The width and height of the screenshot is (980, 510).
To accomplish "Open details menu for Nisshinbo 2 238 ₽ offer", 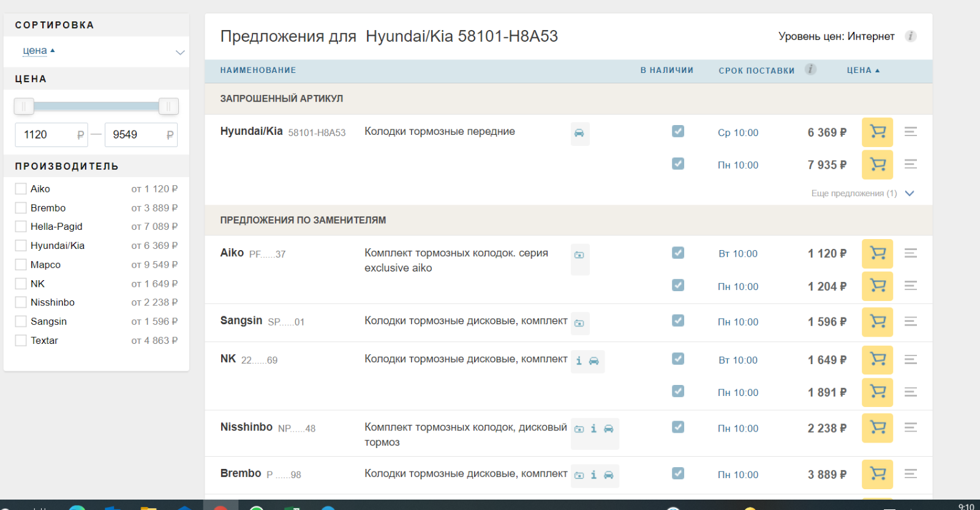I will coord(911,428).
